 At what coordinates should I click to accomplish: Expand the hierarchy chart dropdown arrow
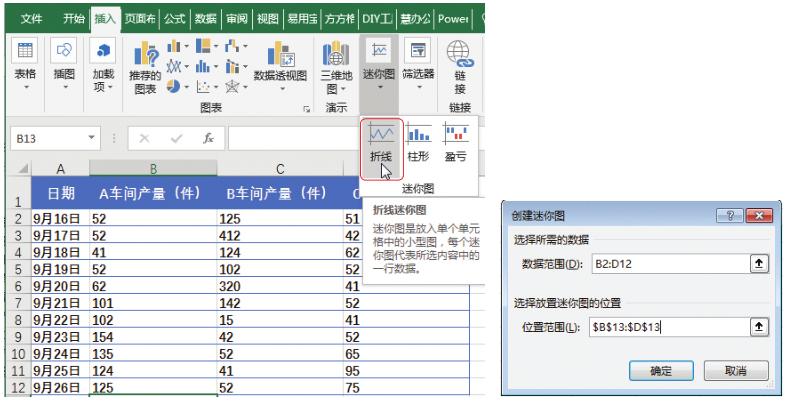216,46
